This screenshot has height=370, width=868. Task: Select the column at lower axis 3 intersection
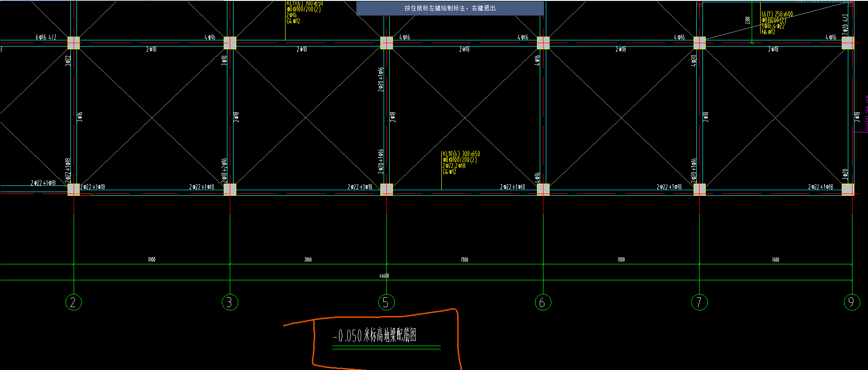click(230, 189)
